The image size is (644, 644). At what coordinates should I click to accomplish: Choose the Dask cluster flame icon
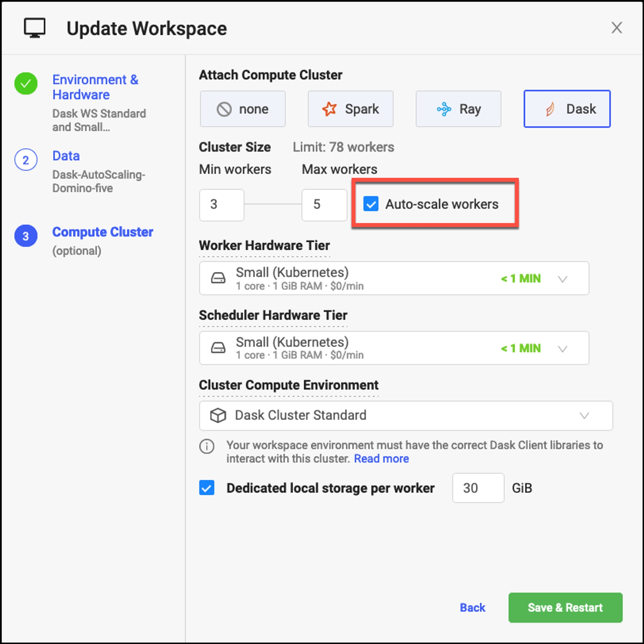tap(550, 109)
